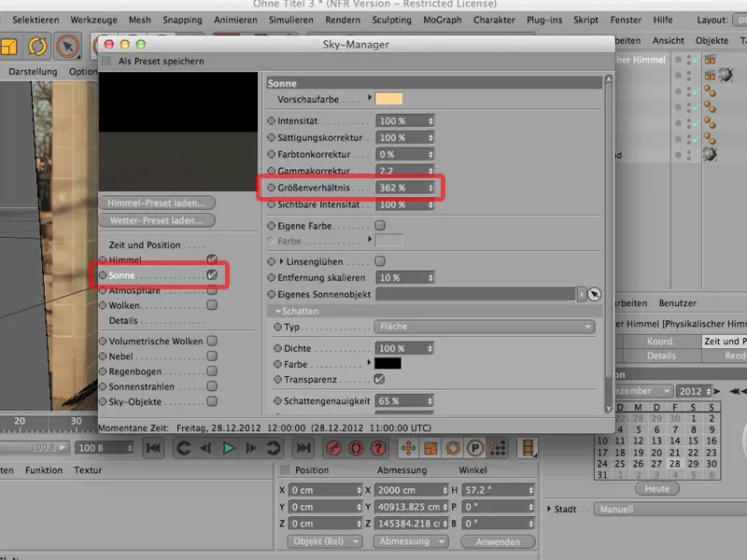This screenshot has width=747, height=560.
Task: Collapse the Schatten section
Action: (277, 312)
